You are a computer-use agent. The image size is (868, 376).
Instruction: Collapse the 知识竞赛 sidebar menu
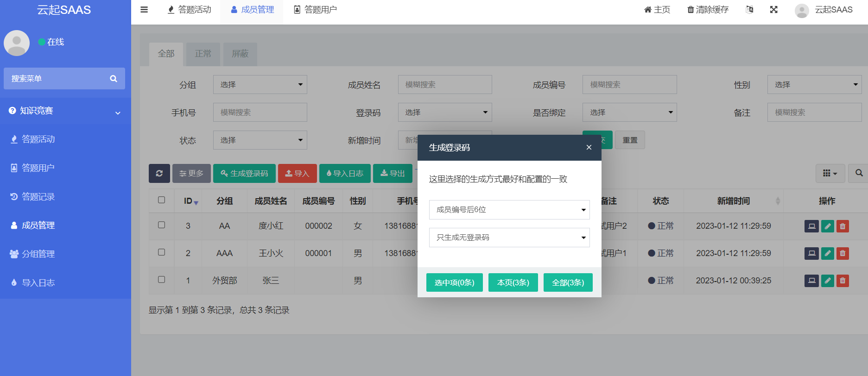(x=65, y=111)
